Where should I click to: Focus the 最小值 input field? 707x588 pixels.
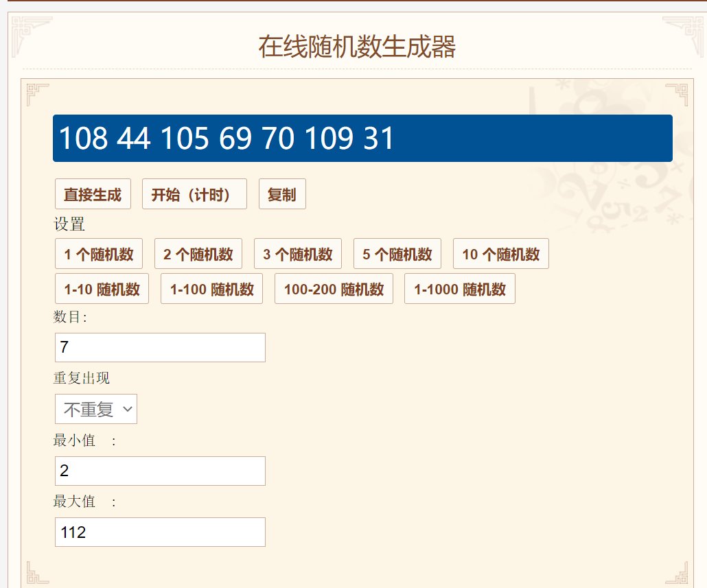point(160,471)
